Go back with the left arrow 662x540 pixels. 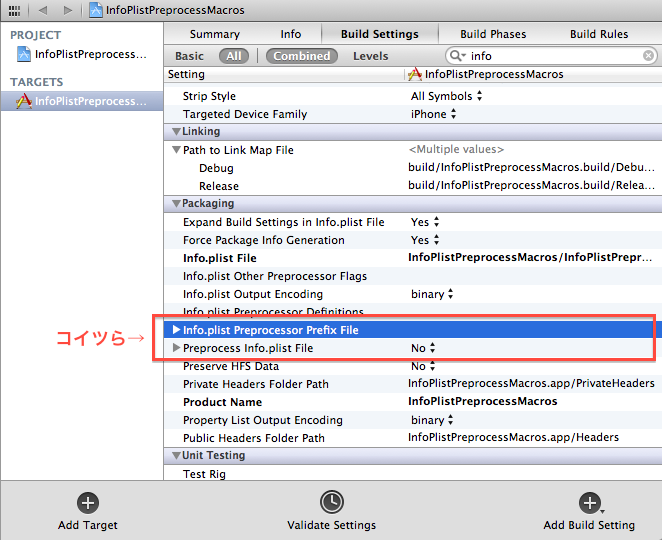pyautogui.click(x=43, y=10)
